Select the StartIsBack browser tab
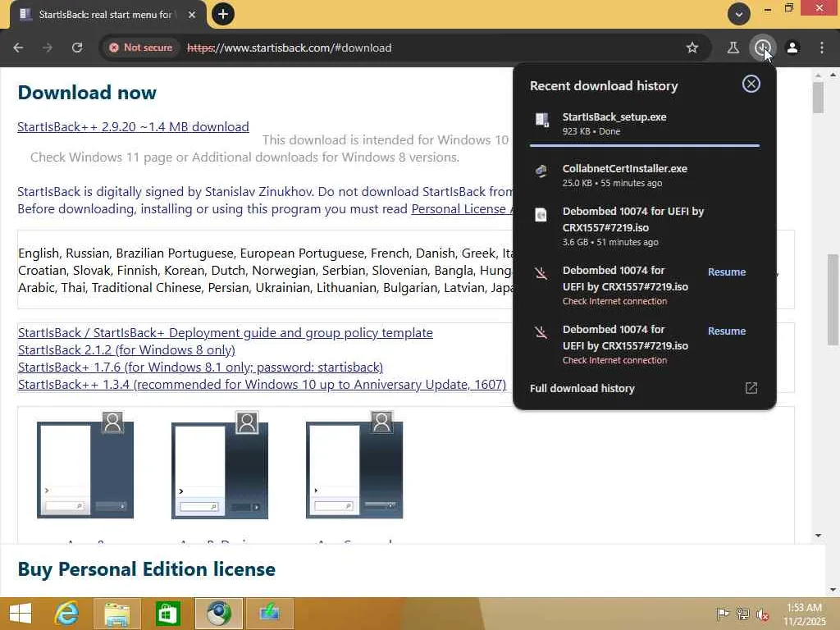This screenshot has width=840, height=630. (106, 15)
